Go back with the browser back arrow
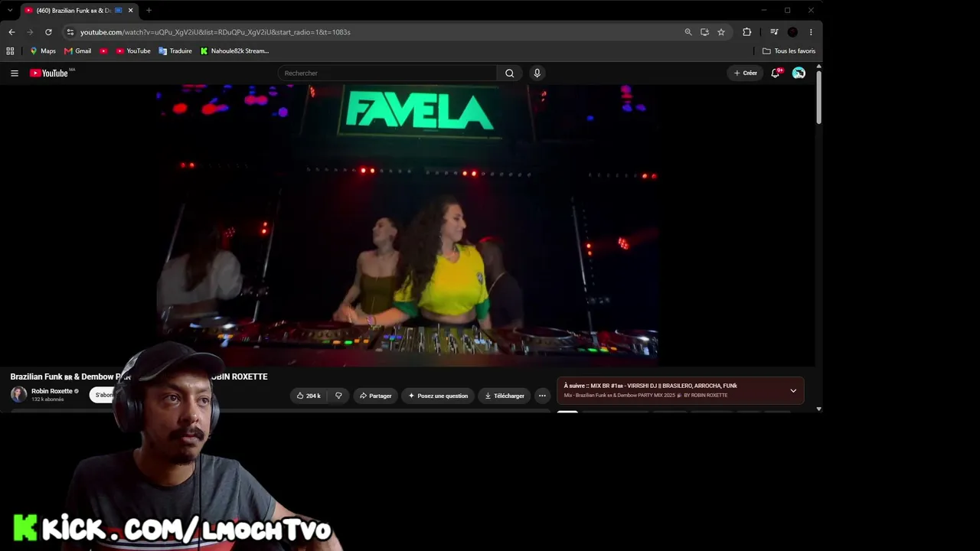The width and height of the screenshot is (980, 551). coord(11,32)
